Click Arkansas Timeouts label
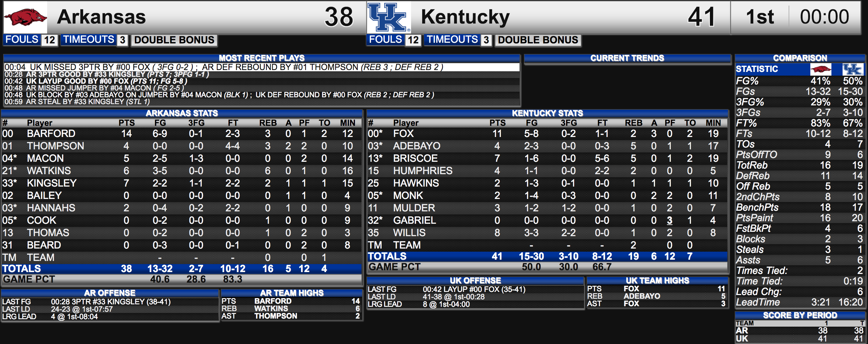This screenshot has width=868, height=344. coord(89,39)
